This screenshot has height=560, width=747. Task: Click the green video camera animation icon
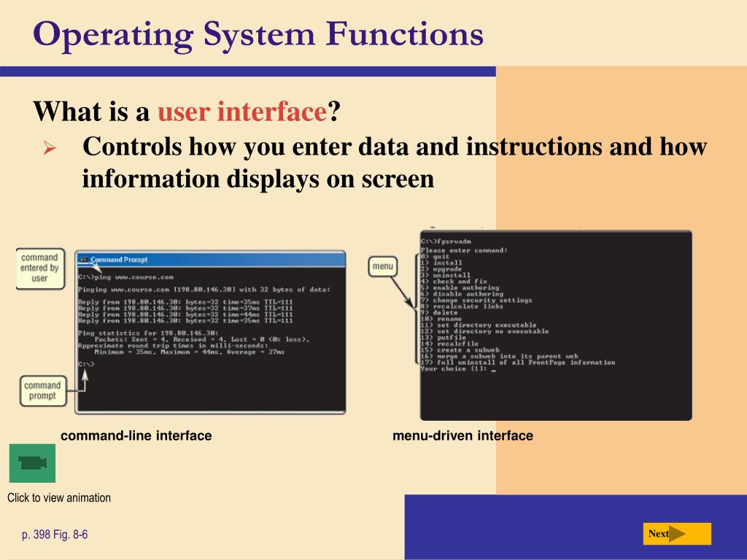[x=32, y=463]
